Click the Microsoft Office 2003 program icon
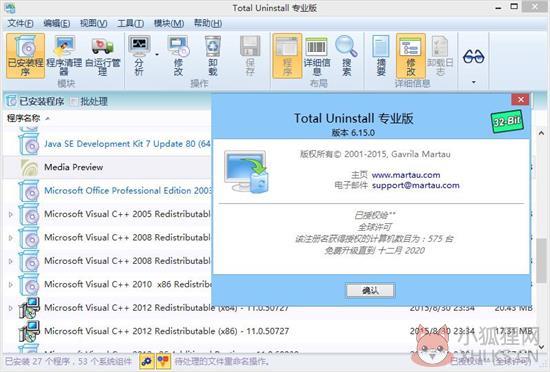The width and height of the screenshot is (550, 372). 29,190
